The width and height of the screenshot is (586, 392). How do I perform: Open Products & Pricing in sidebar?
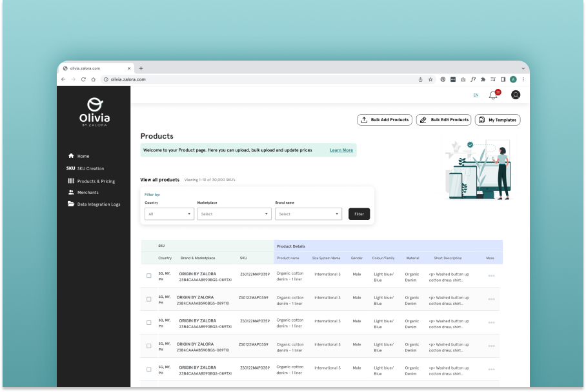tap(92, 181)
